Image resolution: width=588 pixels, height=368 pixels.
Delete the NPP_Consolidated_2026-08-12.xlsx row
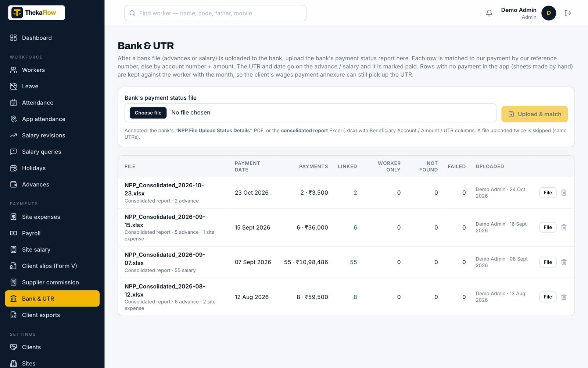564,297
